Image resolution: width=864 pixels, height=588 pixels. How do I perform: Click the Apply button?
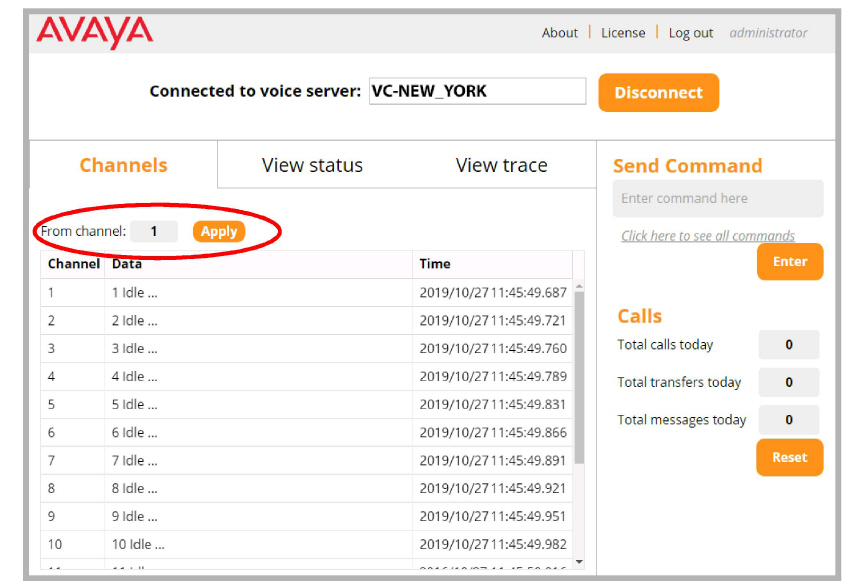point(219,231)
